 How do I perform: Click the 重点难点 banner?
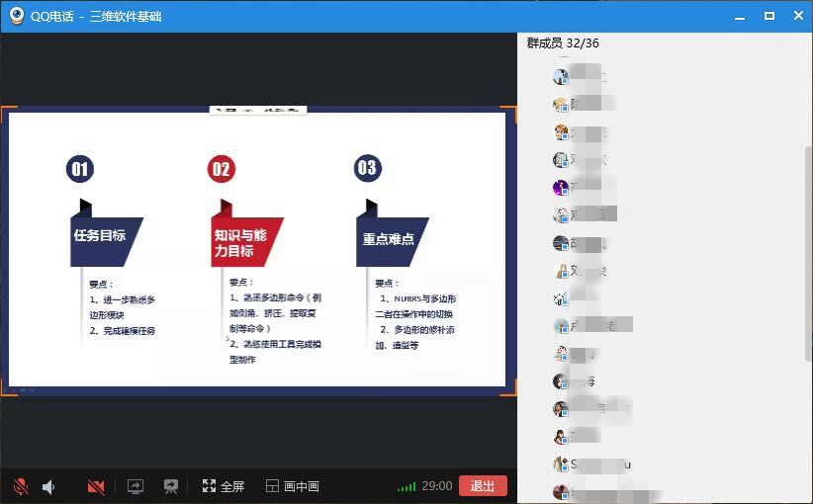[x=392, y=242]
